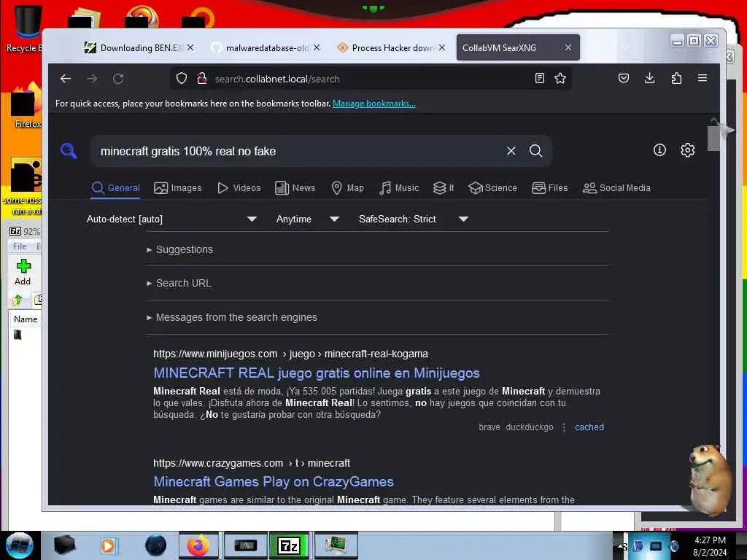Open Windows Start orb

[x=19, y=545]
